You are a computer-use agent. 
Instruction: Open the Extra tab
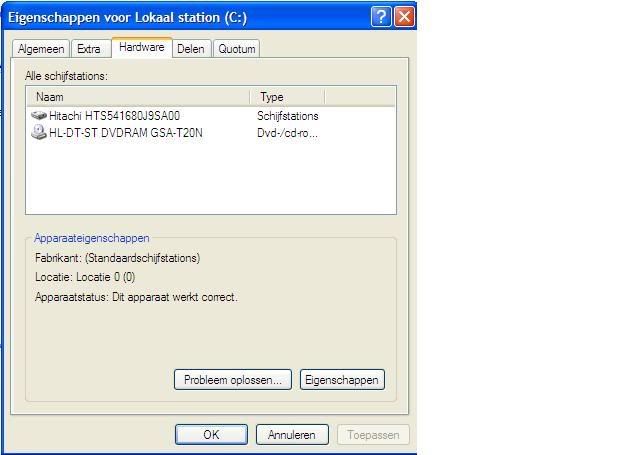tap(91, 49)
